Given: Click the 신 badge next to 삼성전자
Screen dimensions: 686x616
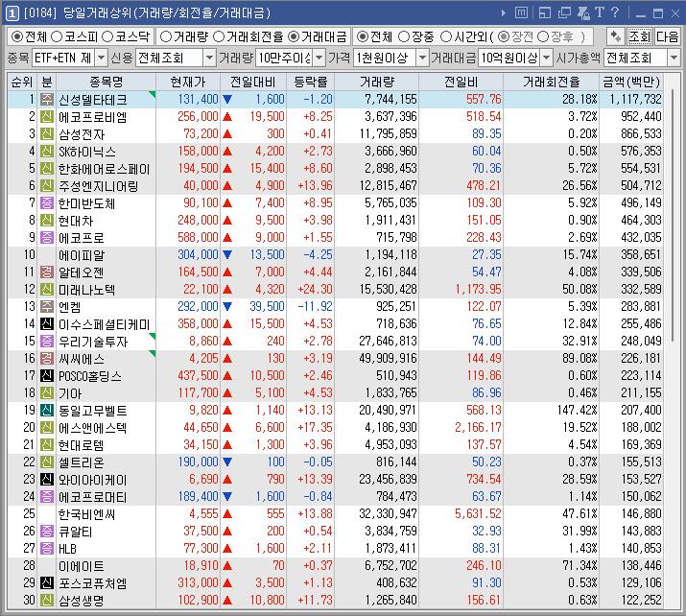Looking at the screenshot, I should (x=47, y=134).
